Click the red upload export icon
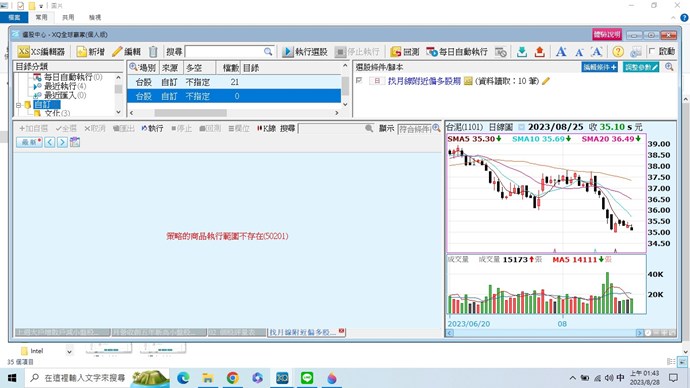This screenshot has height=388, width=690. [x=540, y=51]
